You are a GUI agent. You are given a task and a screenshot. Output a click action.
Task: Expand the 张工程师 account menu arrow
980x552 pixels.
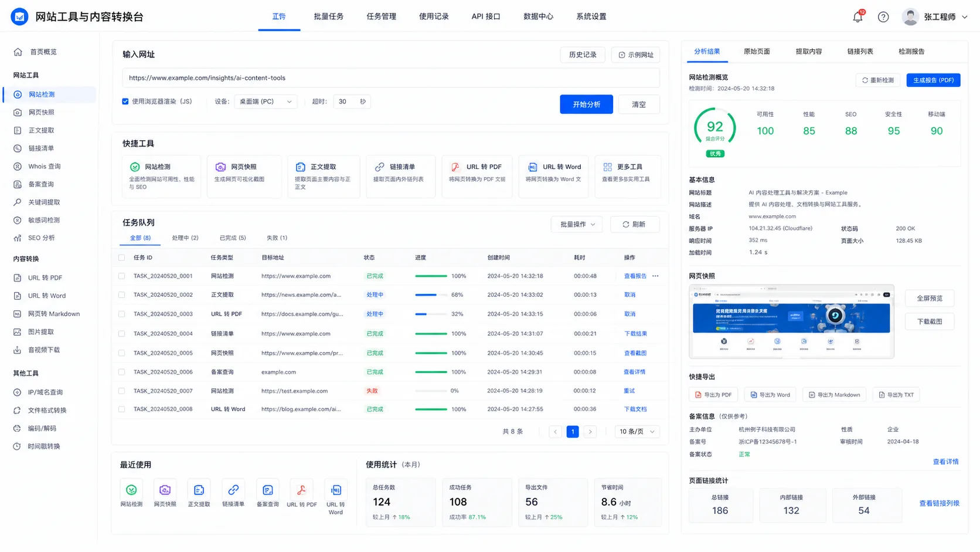point(965,17)
